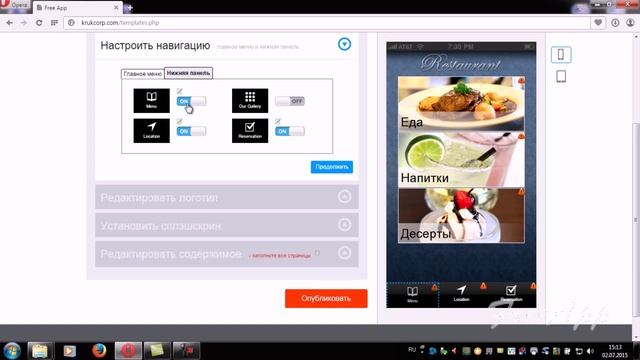Select the phone preview device icon

[x=561, y=55]
